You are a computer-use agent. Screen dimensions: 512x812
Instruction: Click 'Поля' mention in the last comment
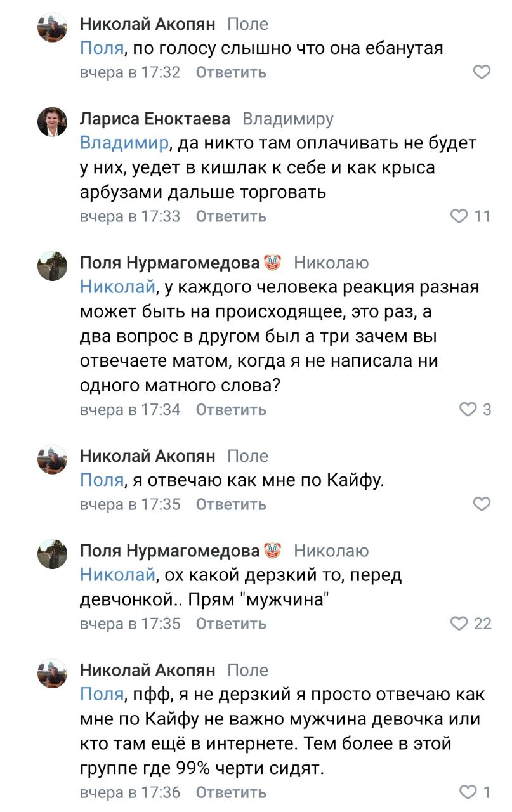tap(102, 695)
